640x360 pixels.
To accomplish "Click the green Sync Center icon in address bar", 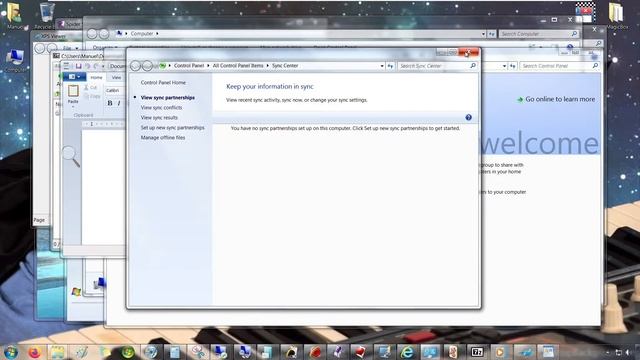I will (x=163, y=65).
